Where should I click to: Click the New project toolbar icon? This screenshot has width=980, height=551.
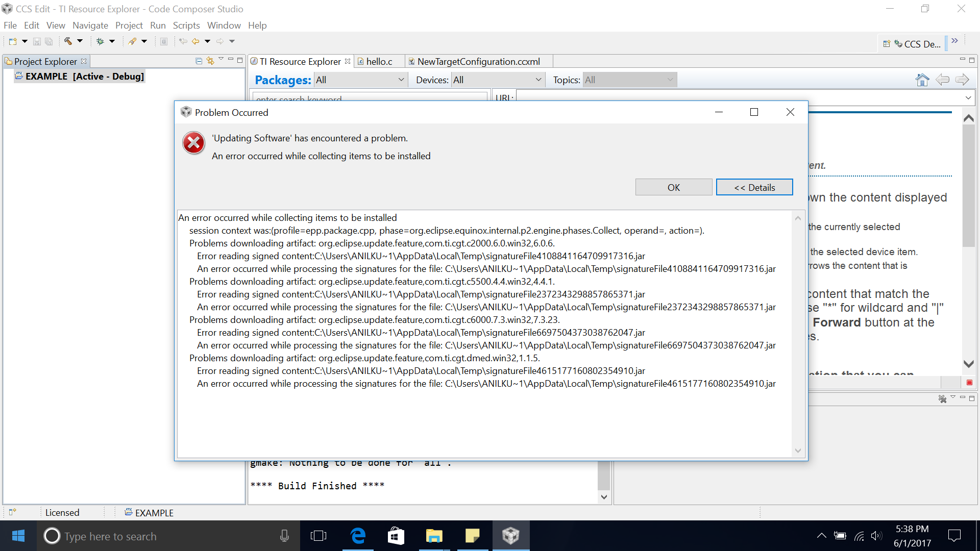(13, 41)
